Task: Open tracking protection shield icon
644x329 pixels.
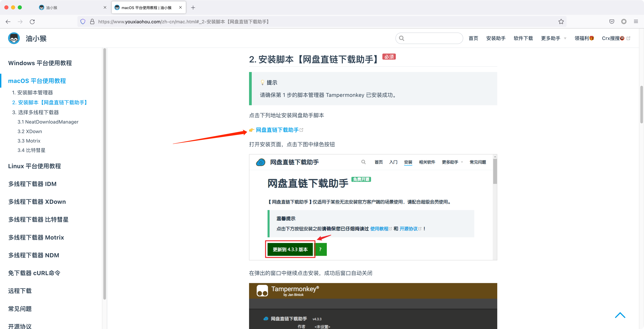Action: [83, 22]
